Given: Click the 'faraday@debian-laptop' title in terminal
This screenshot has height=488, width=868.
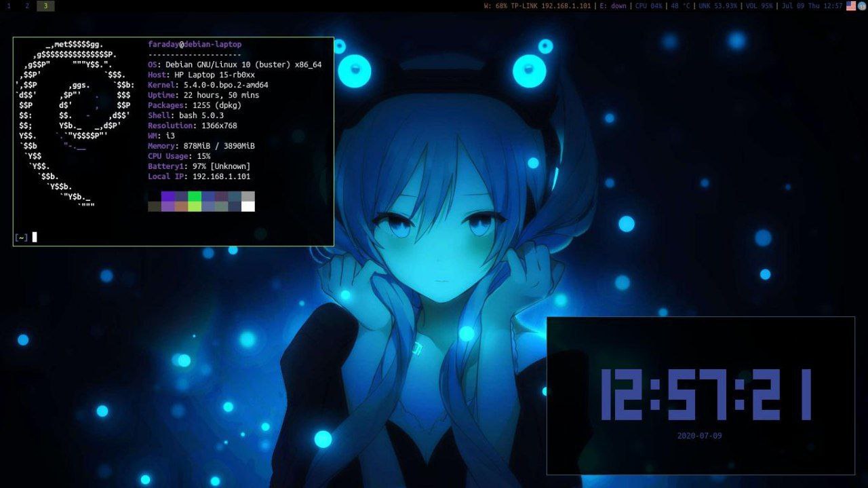Looking at the screenshot, I should (195, 44).
